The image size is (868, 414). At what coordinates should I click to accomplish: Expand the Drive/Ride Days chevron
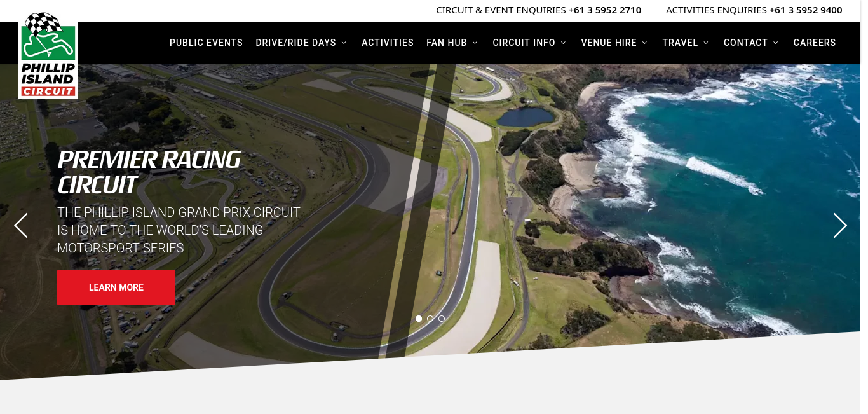[x=344, y=43]
